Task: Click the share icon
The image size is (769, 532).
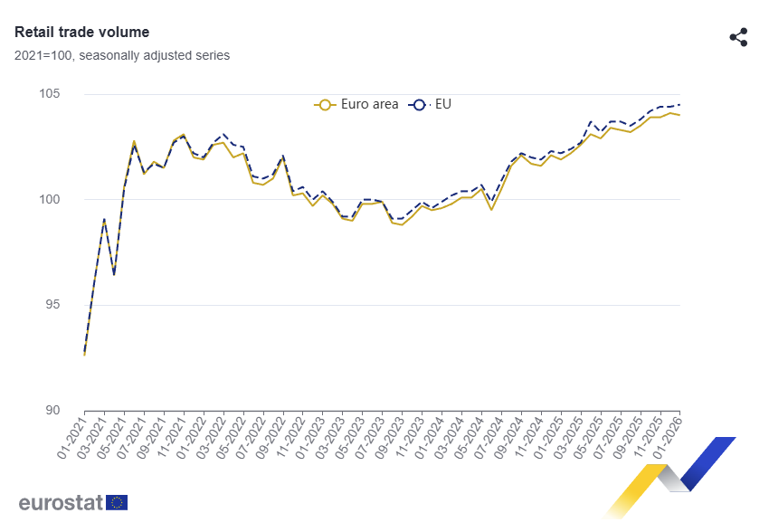Action: [738, 37]
